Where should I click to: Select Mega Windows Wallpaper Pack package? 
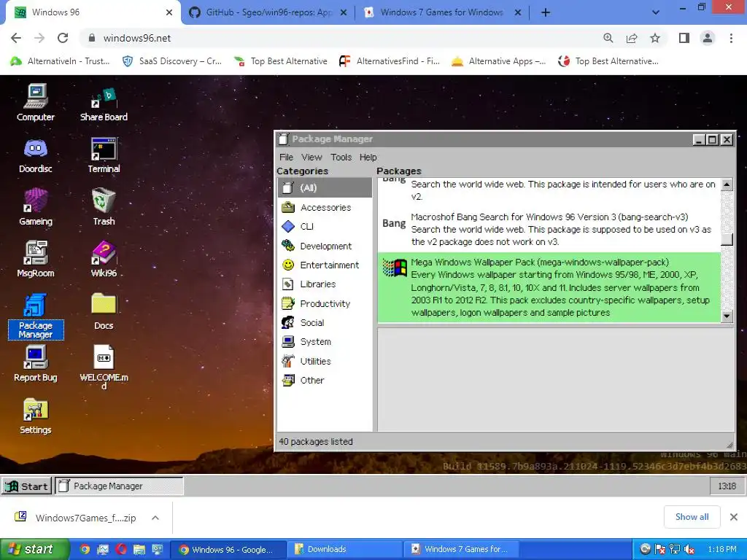(549, 287)
